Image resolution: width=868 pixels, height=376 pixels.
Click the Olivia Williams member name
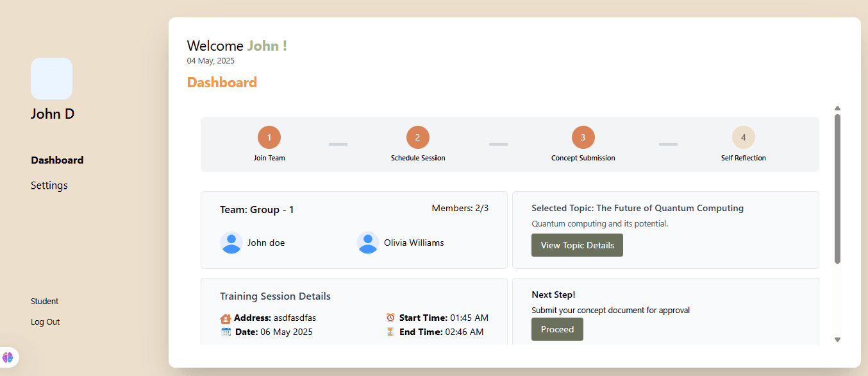click(414, 243)
